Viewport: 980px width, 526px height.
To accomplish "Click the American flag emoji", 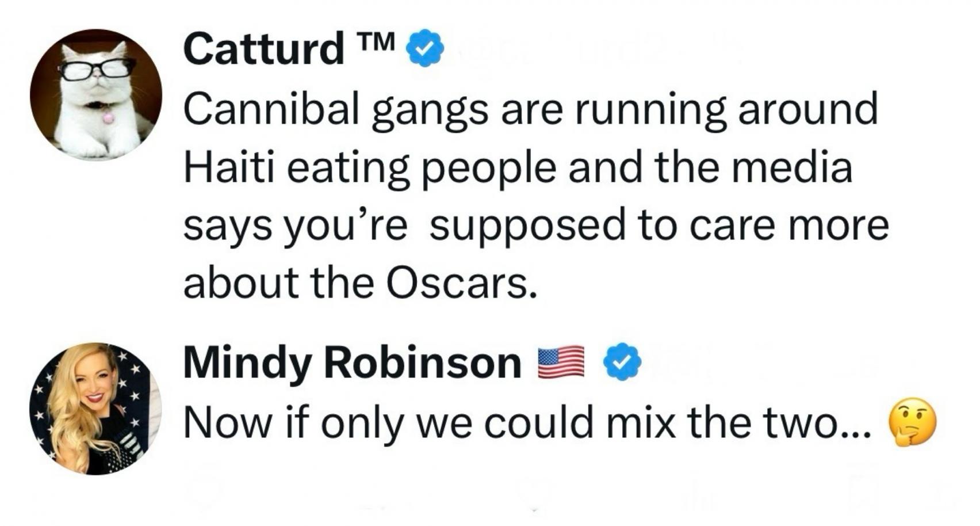I will pyautogui.click(x=561, y=363).
